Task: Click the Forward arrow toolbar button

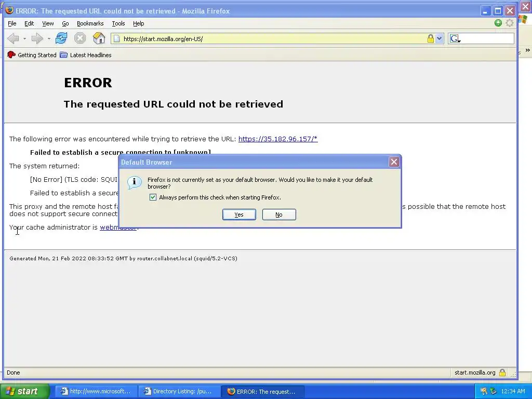Action: pyautogui.click(x=37, y=38)
